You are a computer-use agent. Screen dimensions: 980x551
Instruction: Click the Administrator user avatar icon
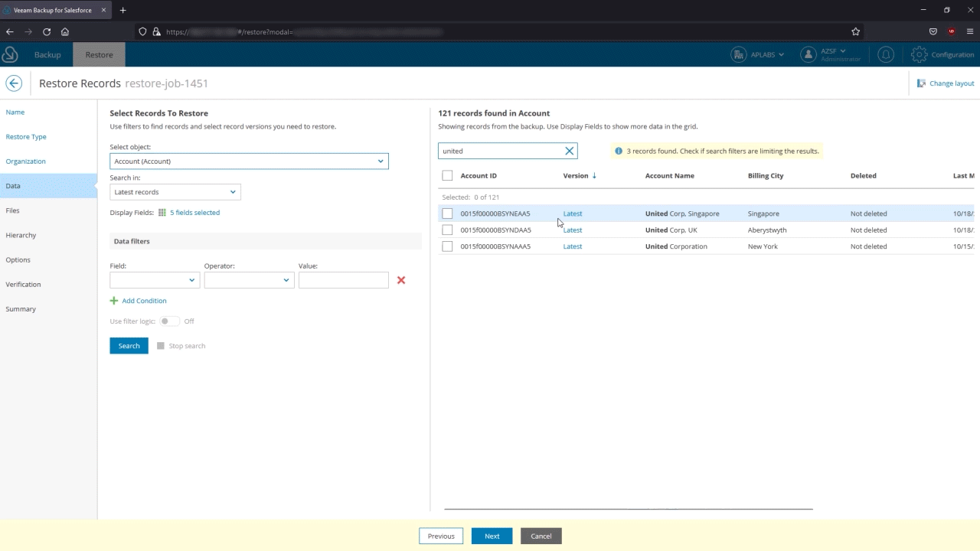(808, 55)
